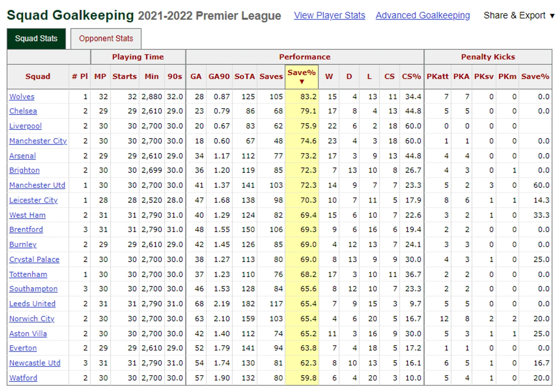Sort table by the GA90 column header
This screenshot has height=392, width=560.
pyautogui.click(x=219, y=77)
